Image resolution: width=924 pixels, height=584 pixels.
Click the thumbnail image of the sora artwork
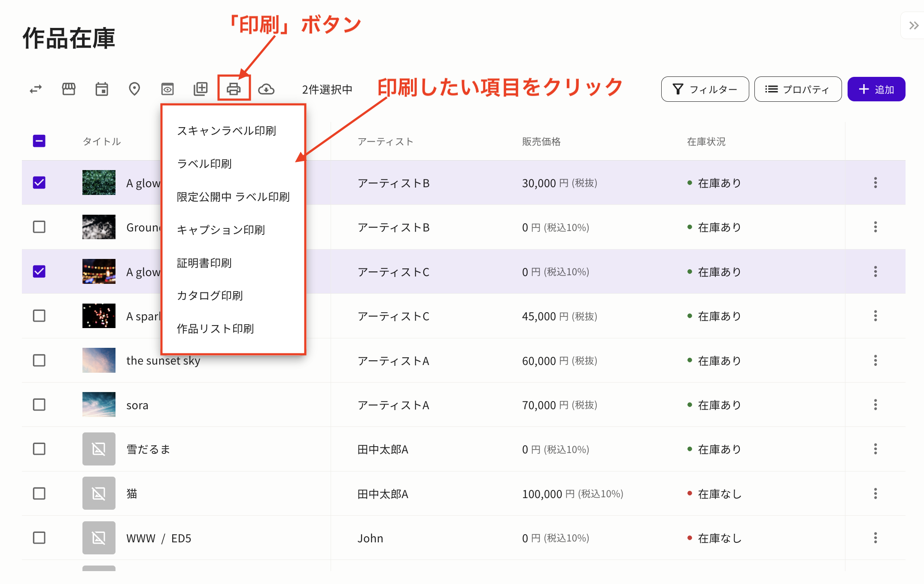(98, 405)
